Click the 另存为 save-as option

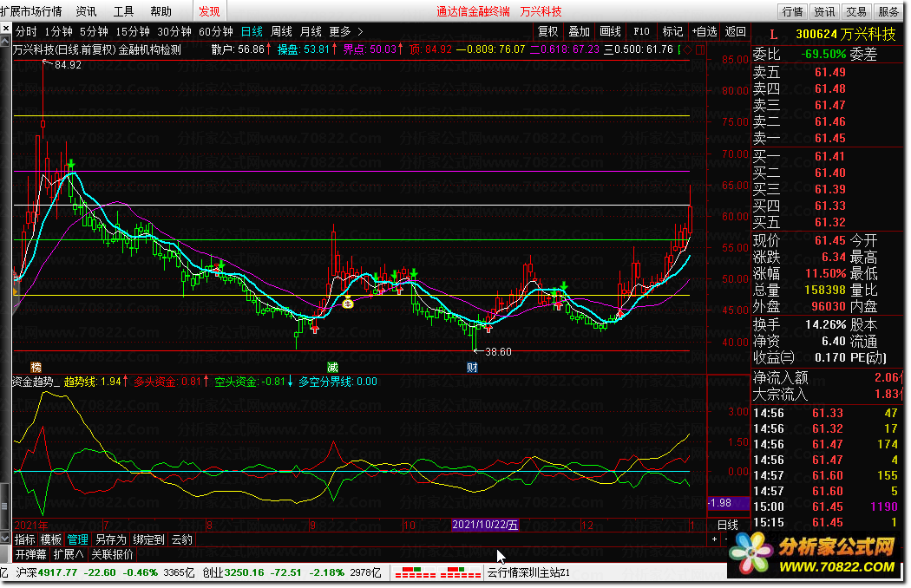110,539
